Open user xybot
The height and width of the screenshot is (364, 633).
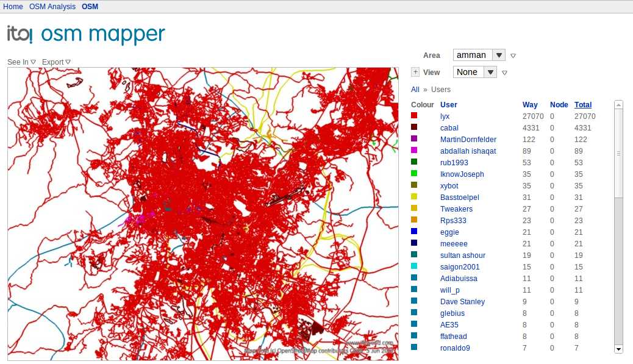[x=449, y=186]
